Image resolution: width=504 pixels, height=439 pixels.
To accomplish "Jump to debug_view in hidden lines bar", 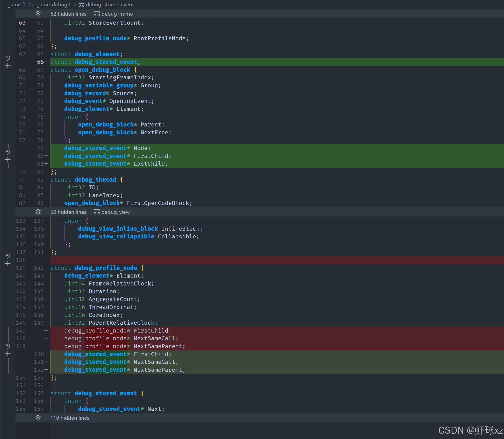I will [115, 212].
